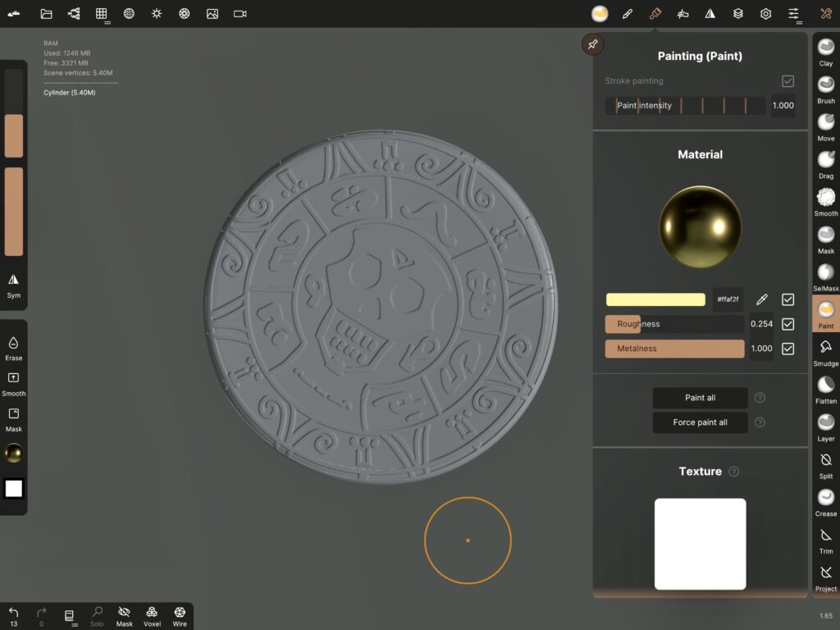Image resolution: width=840 pixels, height=630 pixels.
Task: Open the history list menu
Action: pos(70,615)
